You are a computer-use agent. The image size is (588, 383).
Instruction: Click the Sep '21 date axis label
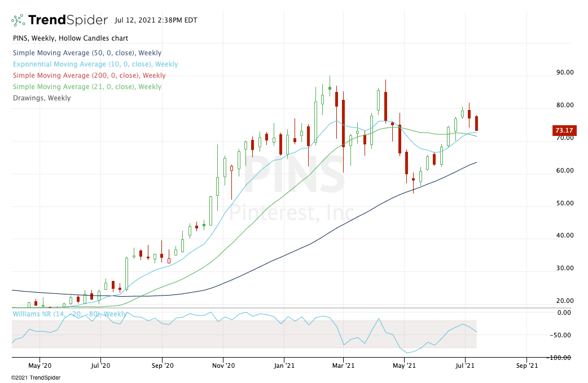pos(527,366)
